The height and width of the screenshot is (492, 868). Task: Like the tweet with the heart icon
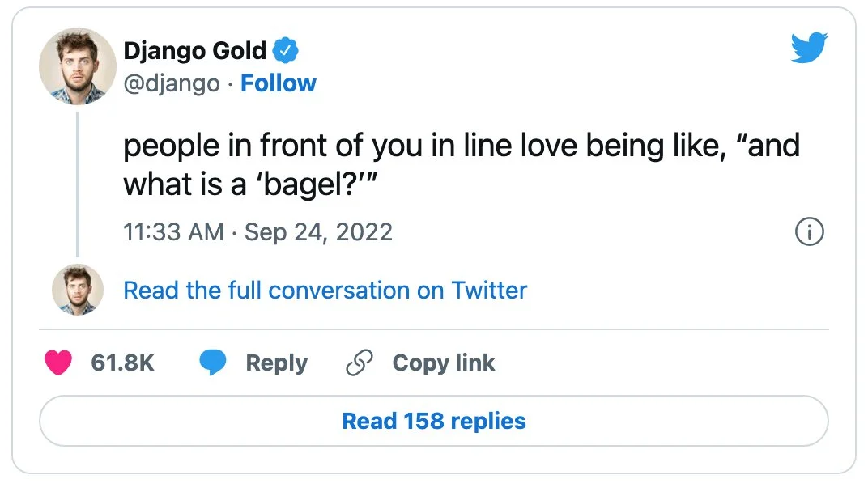tap(58, 363)
